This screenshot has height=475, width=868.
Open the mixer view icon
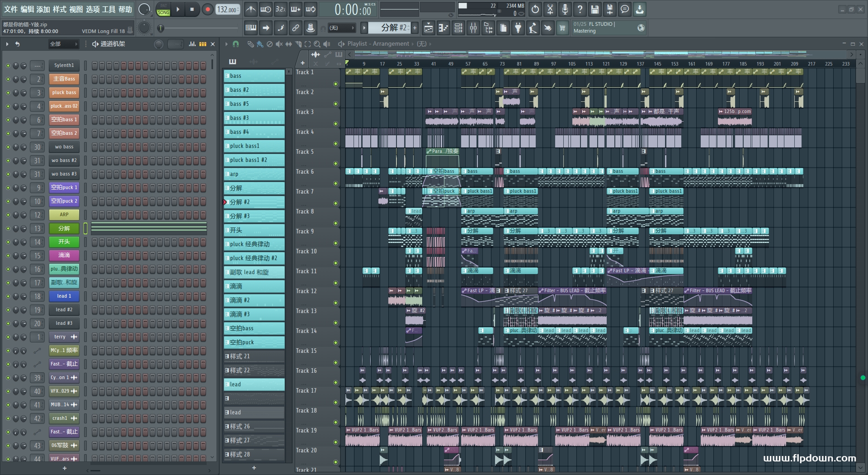pos(473,28)
